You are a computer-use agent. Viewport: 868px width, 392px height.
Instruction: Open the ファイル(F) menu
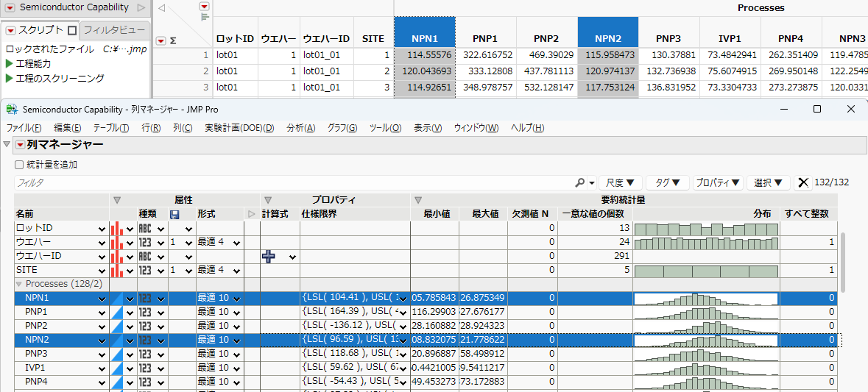click(24, 128)
